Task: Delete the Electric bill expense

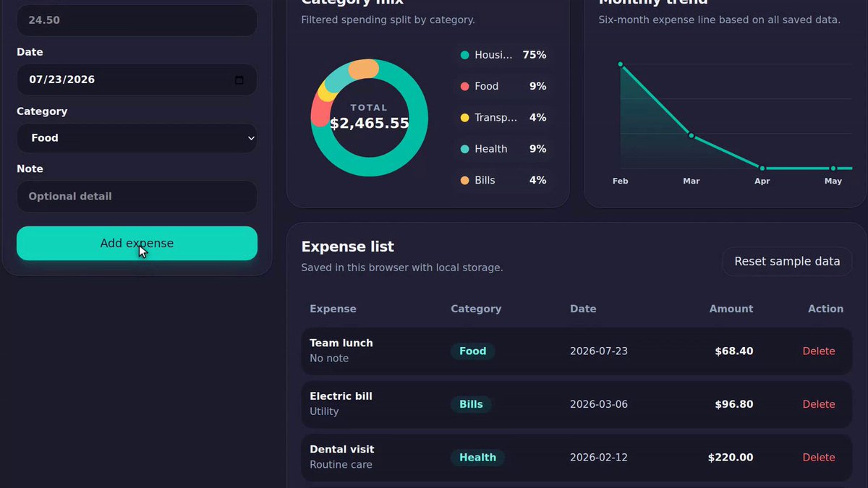Action: [x=819, y=404]
